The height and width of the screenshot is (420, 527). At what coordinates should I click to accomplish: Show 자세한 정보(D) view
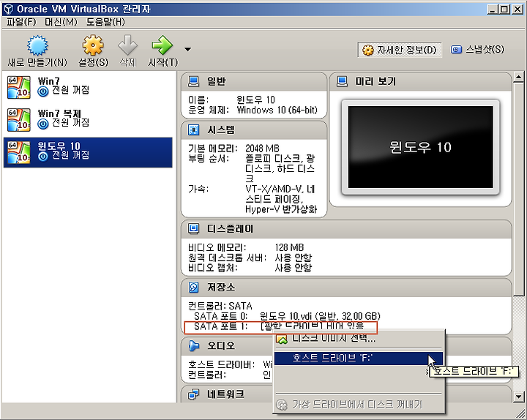(x=400, y=50)
